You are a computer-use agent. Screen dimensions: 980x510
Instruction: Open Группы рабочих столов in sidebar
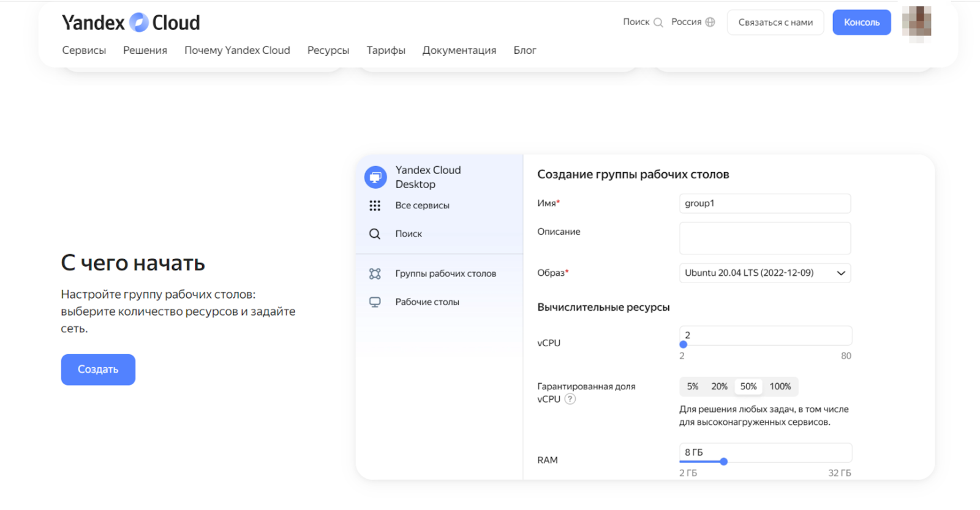point(445,273)
